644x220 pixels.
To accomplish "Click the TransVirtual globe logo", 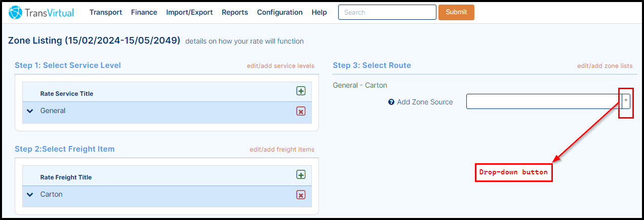I will pyautogui.click(x=15, y=12).
